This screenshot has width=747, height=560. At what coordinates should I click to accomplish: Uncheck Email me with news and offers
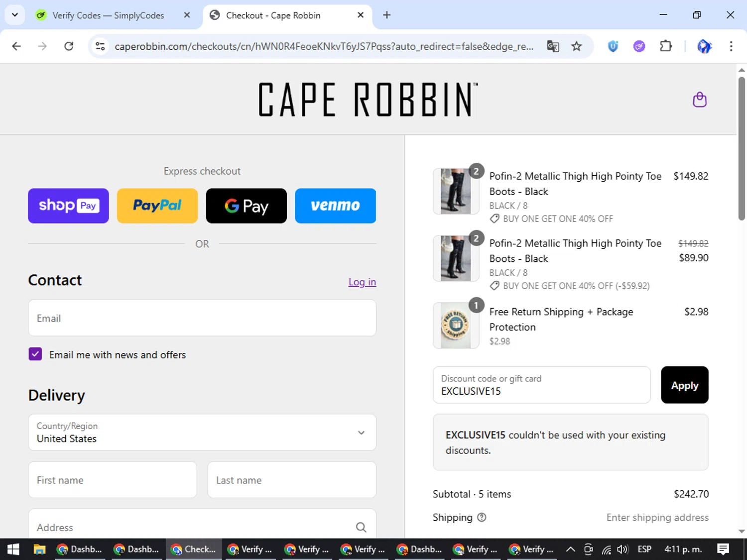pyautogui.click(x=35, y=354)
